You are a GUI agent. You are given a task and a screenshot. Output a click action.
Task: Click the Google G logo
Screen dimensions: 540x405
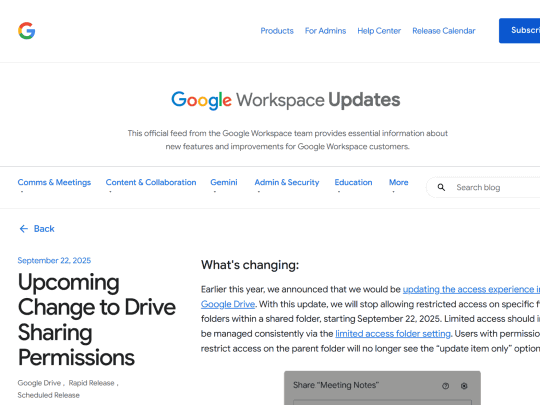click(27, 31)
